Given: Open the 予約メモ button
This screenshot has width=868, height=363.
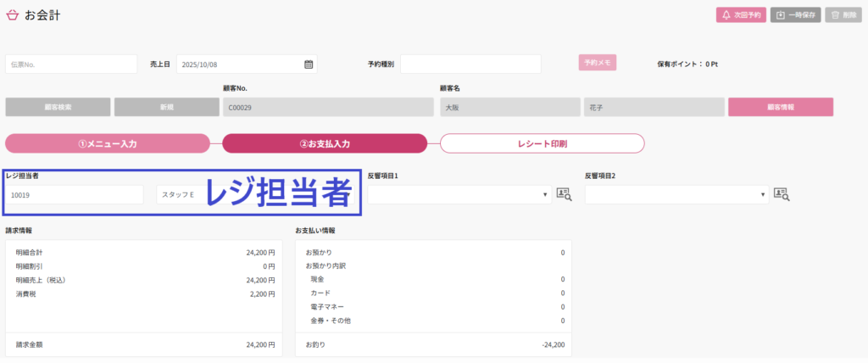Looking at the screenshot, I should 597,63.
